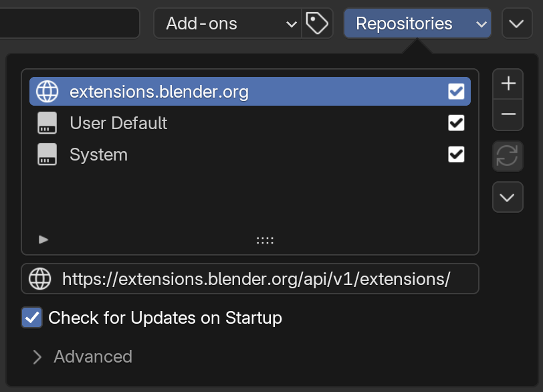This screenshot has height=392, width=543.
Task: Click the disk icon beside User Default
Action: 46,123
